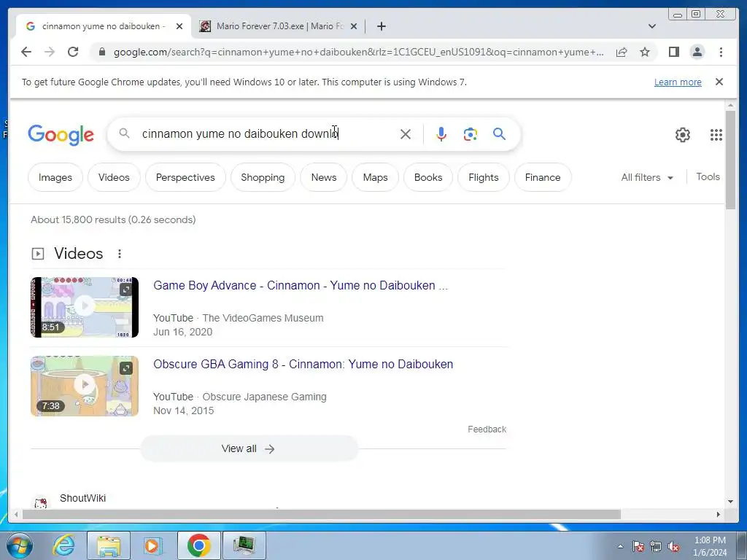Open the Windows Start menu
This screenshot has width=747, height=560.
pos(20,545)
